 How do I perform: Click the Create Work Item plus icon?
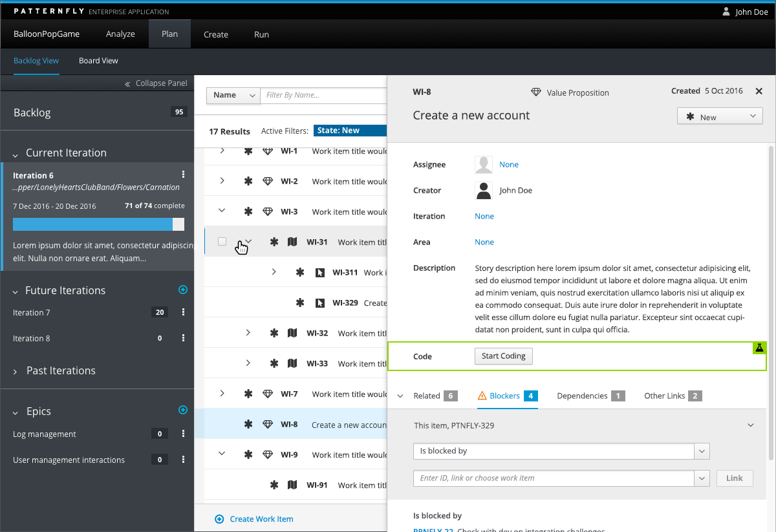219,518
